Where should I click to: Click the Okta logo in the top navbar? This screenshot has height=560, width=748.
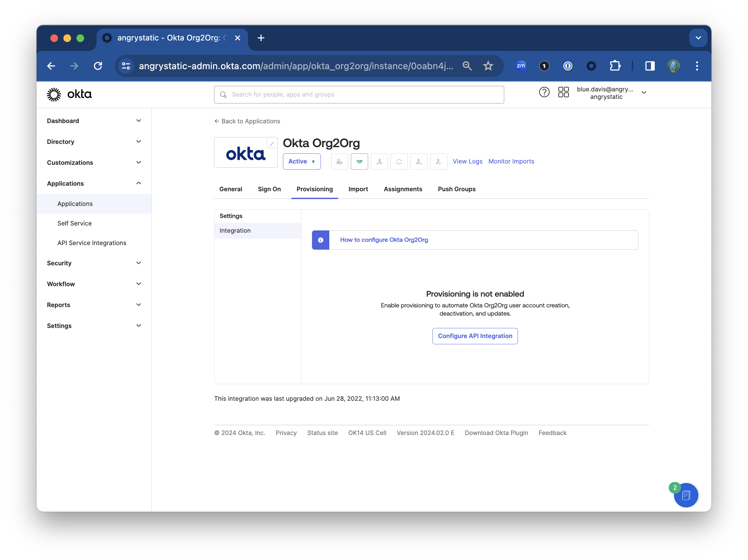pyautogui.click(x=69, y=94)
